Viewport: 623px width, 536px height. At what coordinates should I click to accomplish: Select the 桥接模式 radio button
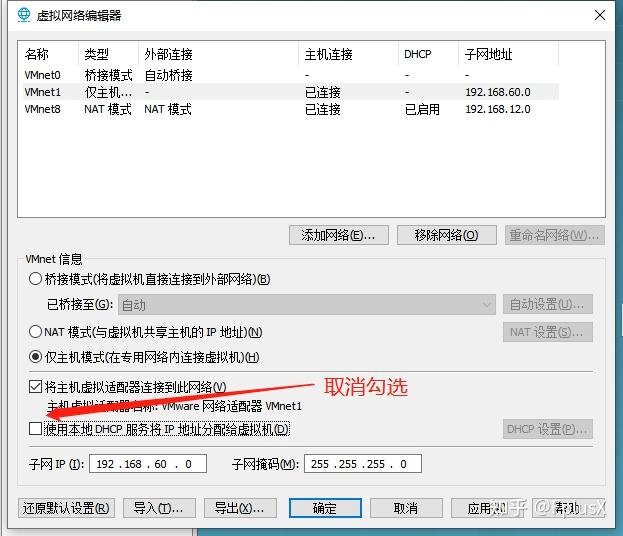click(x=35, y=279)
